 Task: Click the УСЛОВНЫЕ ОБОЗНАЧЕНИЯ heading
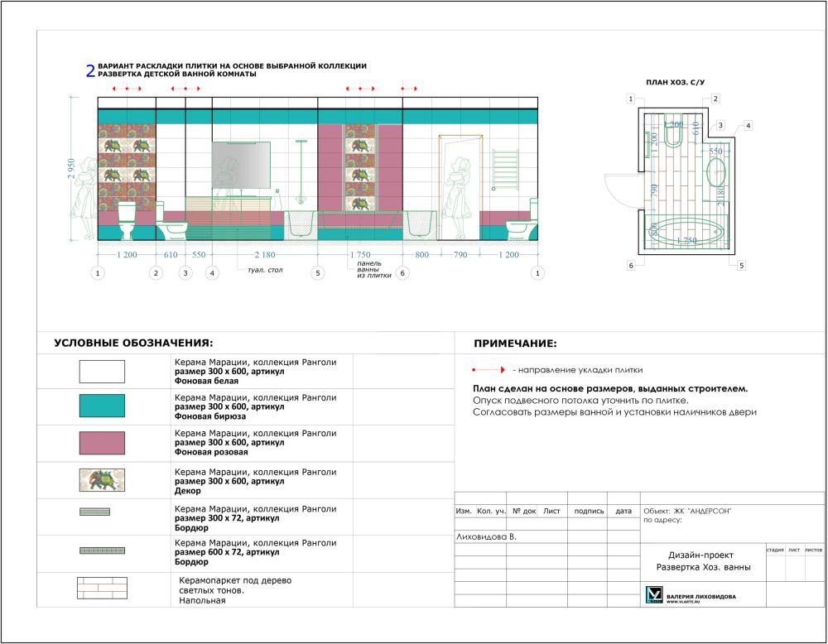point(133,343)
